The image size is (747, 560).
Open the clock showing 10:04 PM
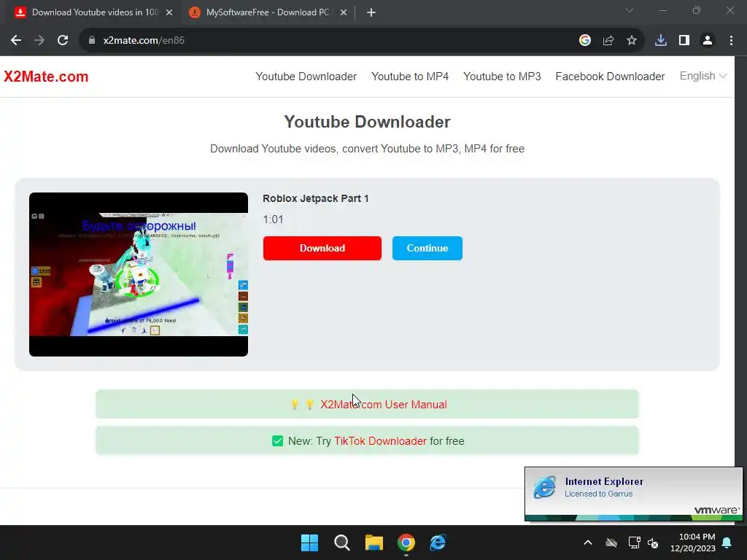[x=693, y=542]
